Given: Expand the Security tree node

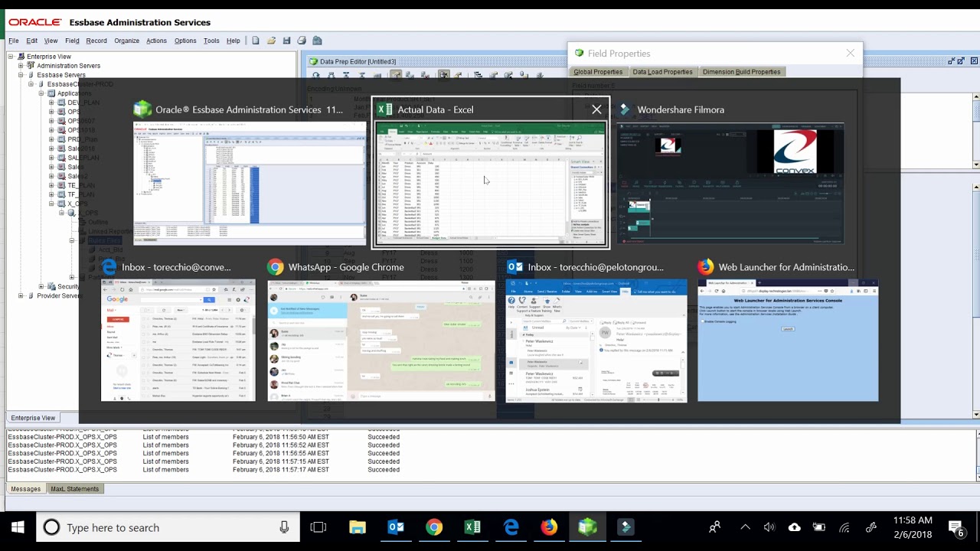Looking at the screenshot, I should (52, 286).
